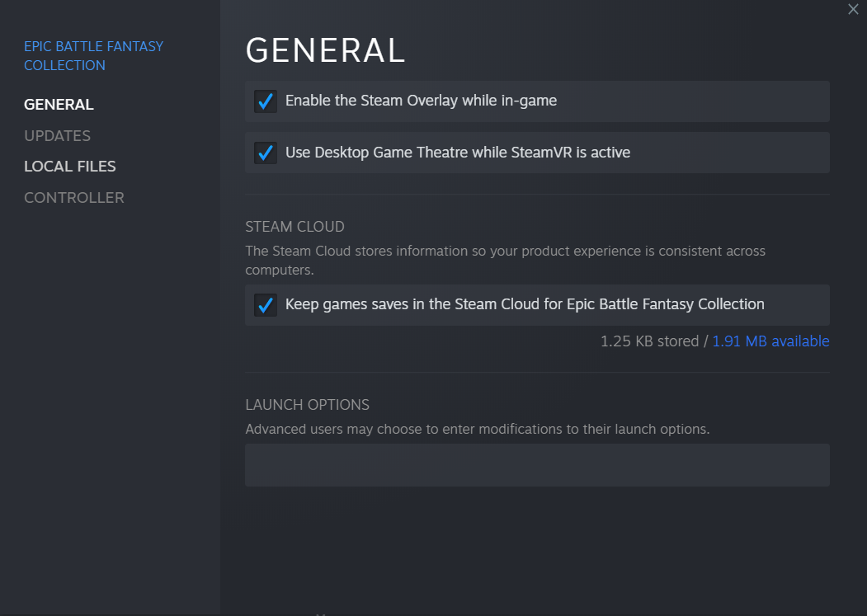Click the Steam Cloud description paragraph
The image size is (867, 616).
[x=505, y=251]
